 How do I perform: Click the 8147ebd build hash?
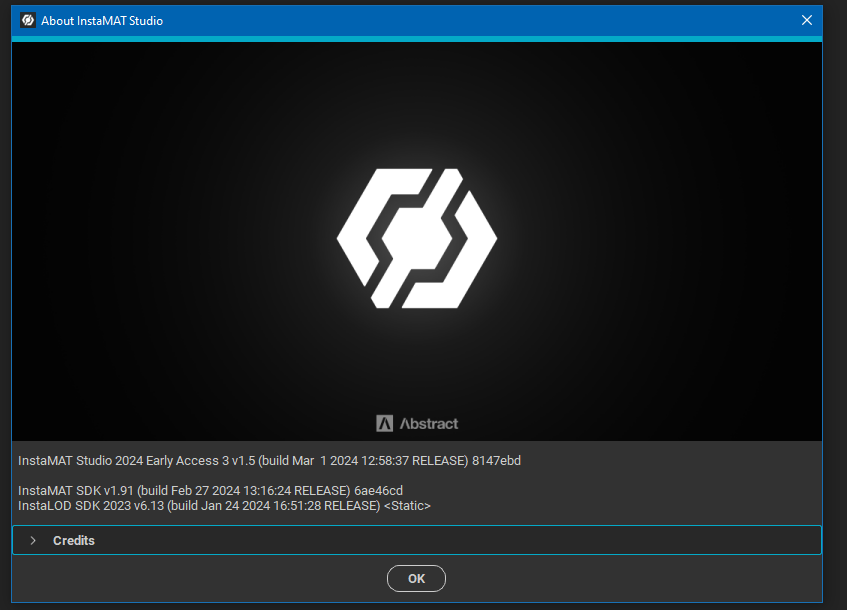(496, 461)
